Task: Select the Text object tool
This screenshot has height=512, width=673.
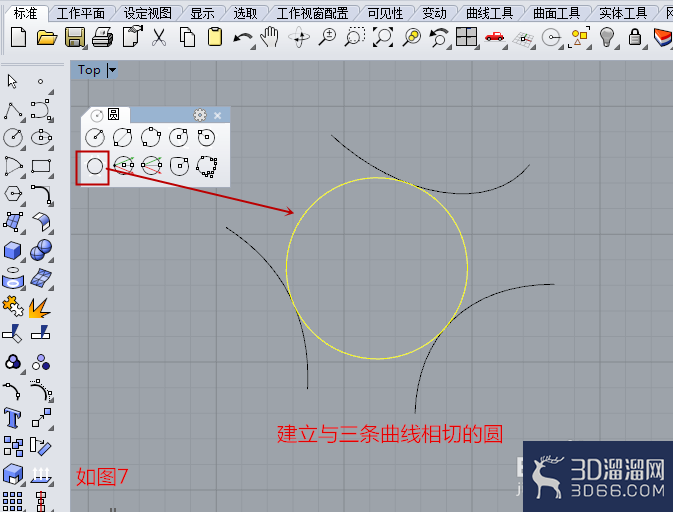Action: point(12,417)
